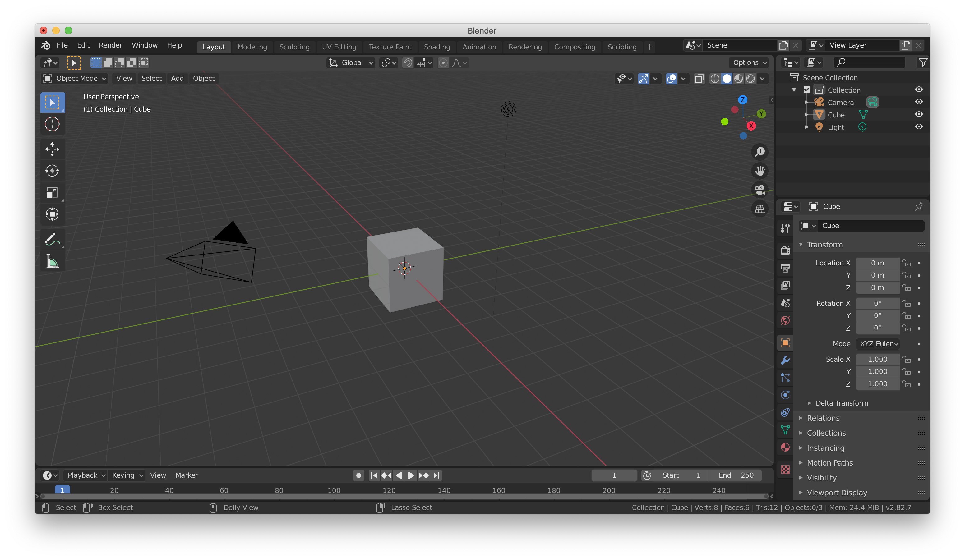
Task: Click the Options button in the viewport header
Action: click(750, 63)
